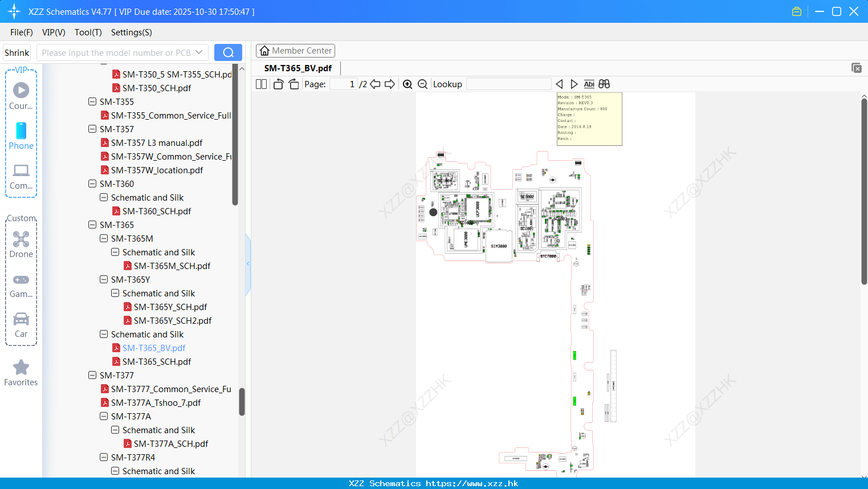Zoom out of the PDF
The width and height of the screenshot is (868, 489).
coord(422,84)
